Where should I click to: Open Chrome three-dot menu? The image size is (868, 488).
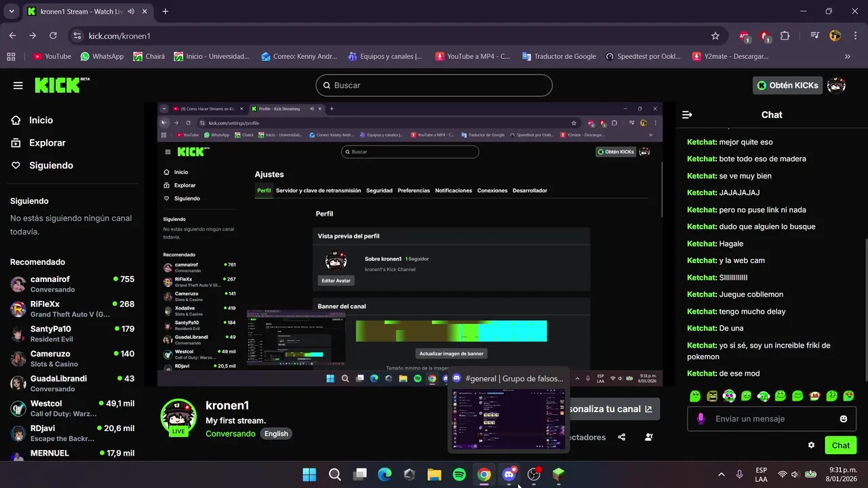point(855,36)
